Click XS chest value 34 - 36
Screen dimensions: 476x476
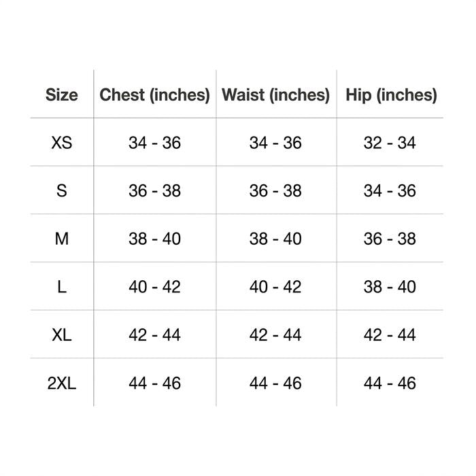(154, 143)
